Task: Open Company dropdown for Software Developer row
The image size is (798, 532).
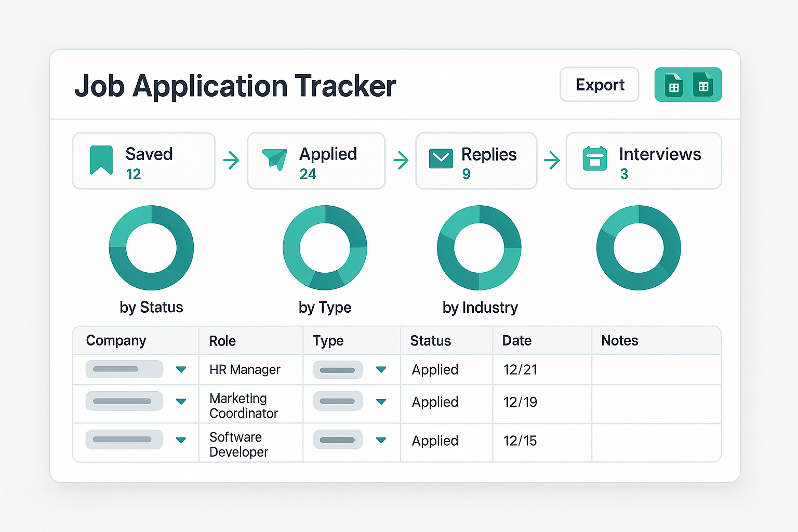Action: [181, 440]
